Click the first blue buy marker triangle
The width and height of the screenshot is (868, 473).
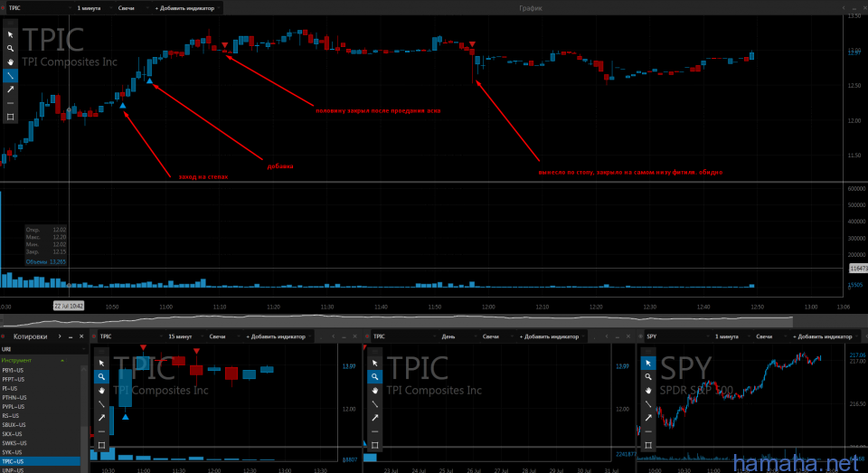click(123, 105)
